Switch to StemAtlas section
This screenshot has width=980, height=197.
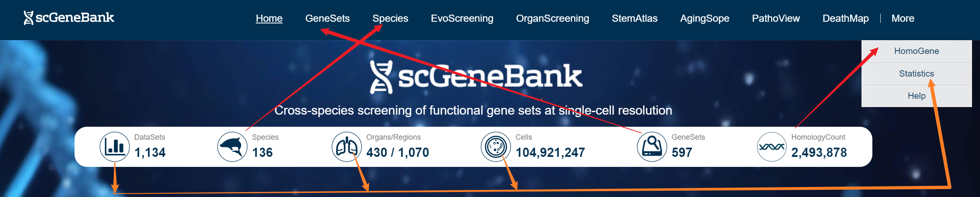(x=634, y=18)
